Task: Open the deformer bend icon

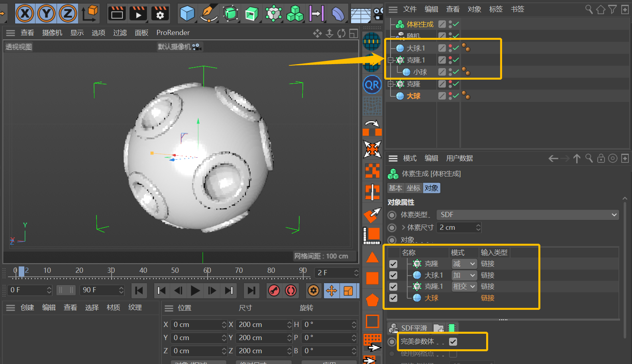Action: pos(338,14)
